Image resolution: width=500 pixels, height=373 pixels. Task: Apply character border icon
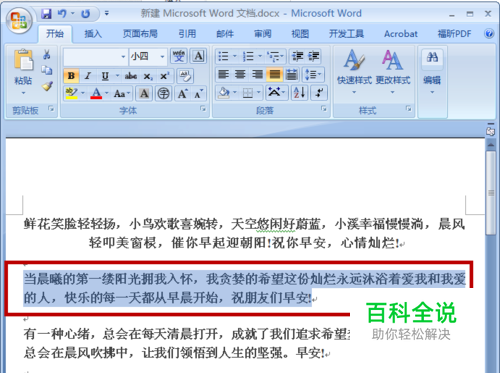tap(199, 56)
